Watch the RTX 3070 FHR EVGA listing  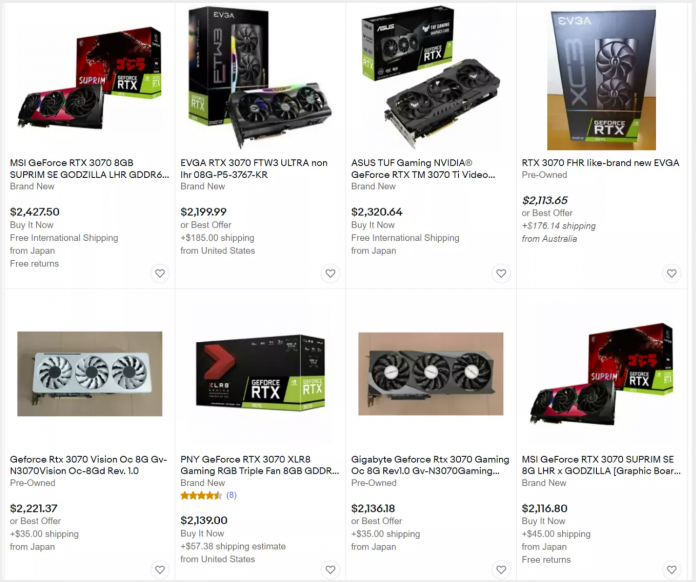pyautogui.click(x=671, y=273)
